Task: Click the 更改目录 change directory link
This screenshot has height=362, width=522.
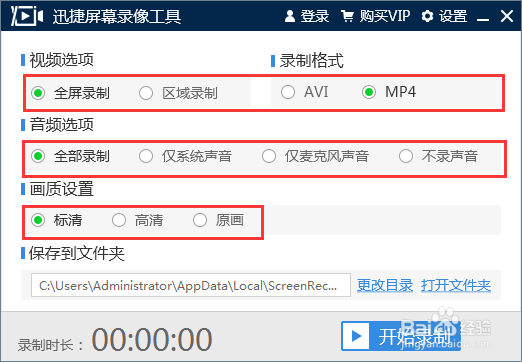Action: (385, 285)
